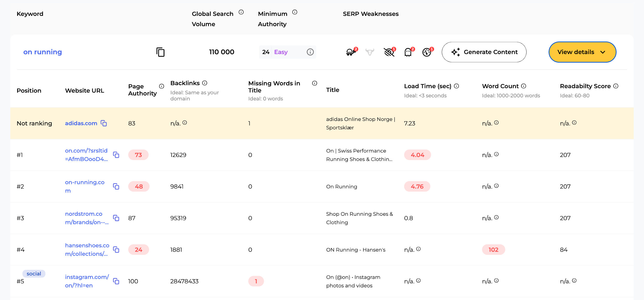This screenshot has height=300, width=644.
Task: Click the turtle slow-load weakness icon
Action: pos(351,52)
